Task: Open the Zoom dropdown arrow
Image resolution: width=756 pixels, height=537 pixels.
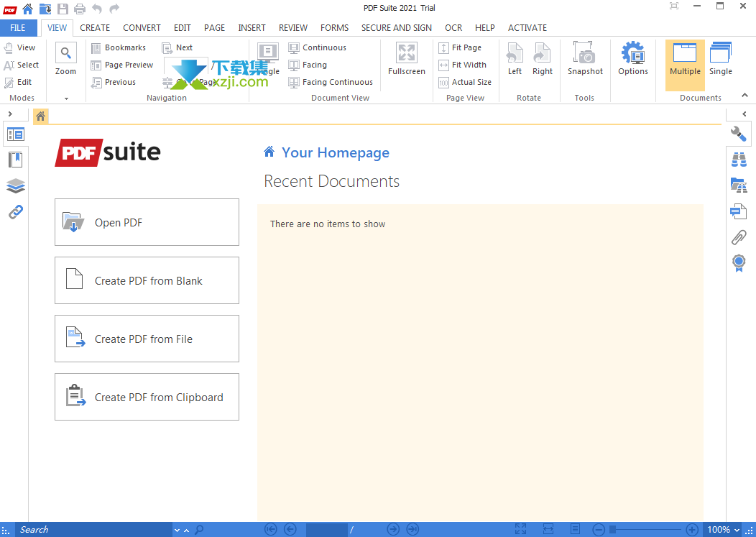Action: pyautogui.click(x=66, y=98)
